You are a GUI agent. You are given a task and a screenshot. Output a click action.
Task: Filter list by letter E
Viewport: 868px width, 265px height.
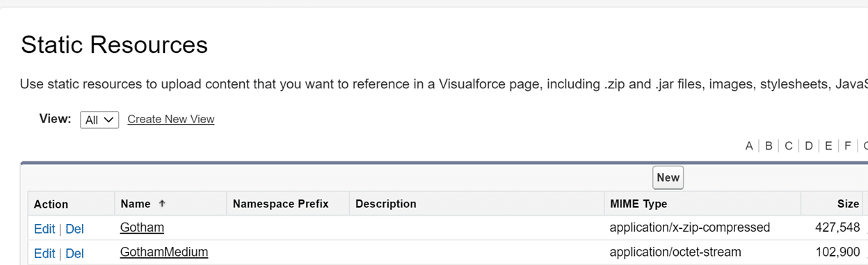[828, 145]
